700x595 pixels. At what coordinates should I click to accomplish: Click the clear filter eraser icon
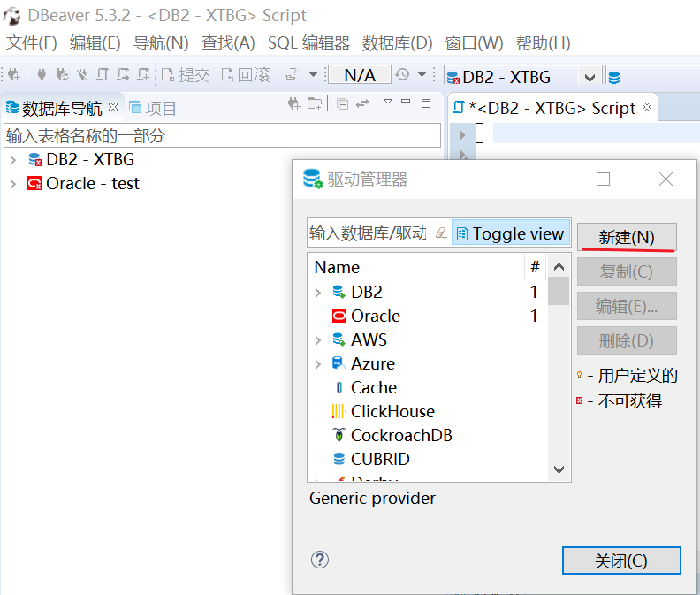[x=441, y=233]
